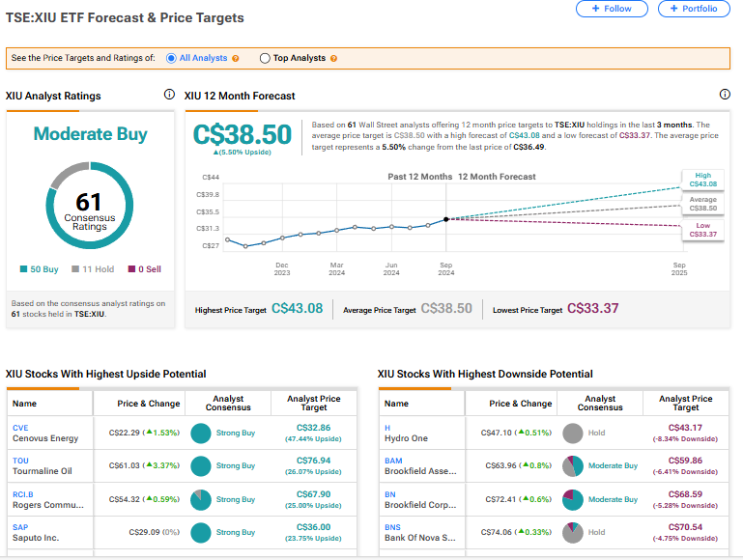
Task: Click Cenovus Energy consensus pie icon
Action: coord(200,434)
